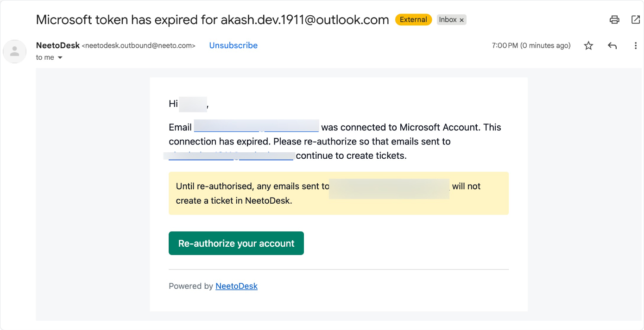Click the Inbox label chip
Screen dimensions: 644x330
pos(448,20)
